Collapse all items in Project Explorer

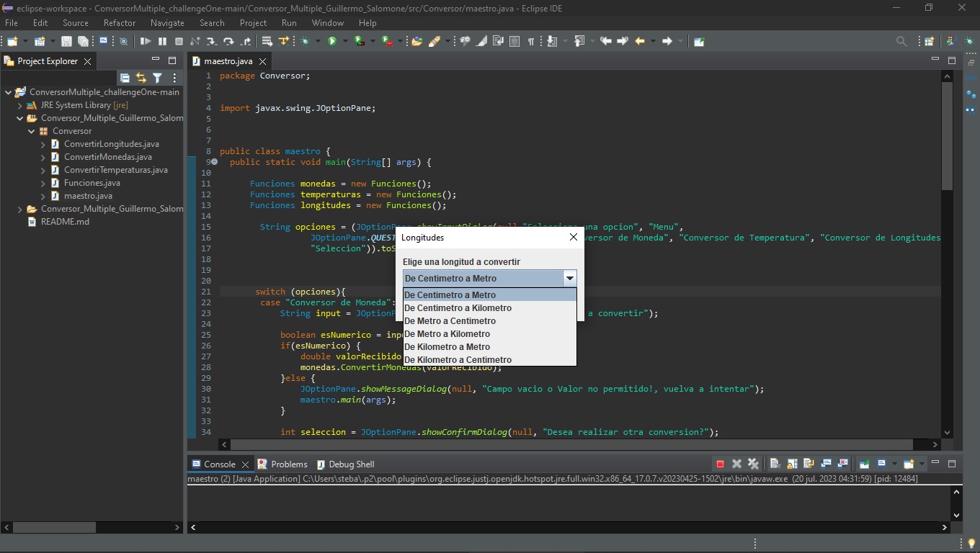coord(125,77)
